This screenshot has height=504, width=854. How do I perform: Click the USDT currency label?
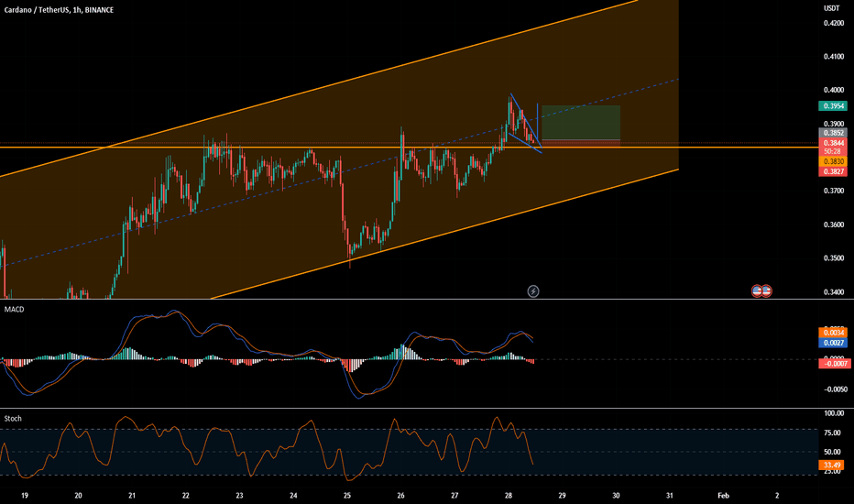[x=831, y=8]
